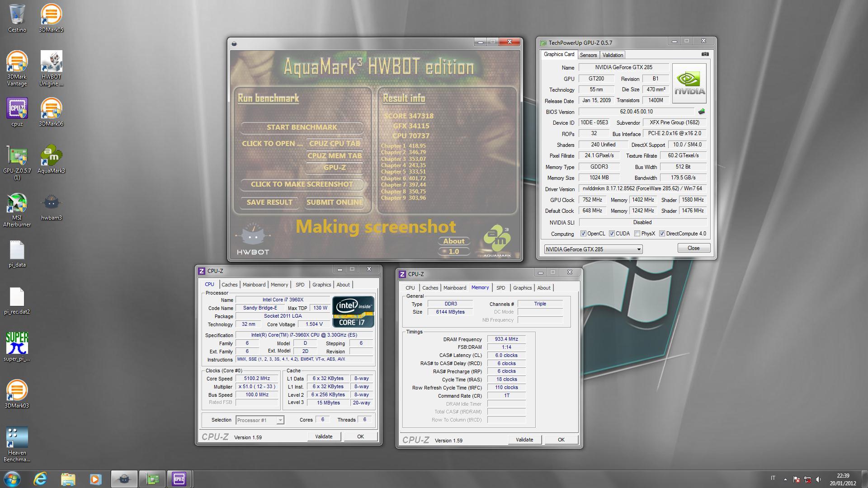Image resolution: width=868 pixels, height=488 pixels.
Task: Expand the Processor #1 selection dropdown
Action: pyautogui.click(x=280, y=420)
